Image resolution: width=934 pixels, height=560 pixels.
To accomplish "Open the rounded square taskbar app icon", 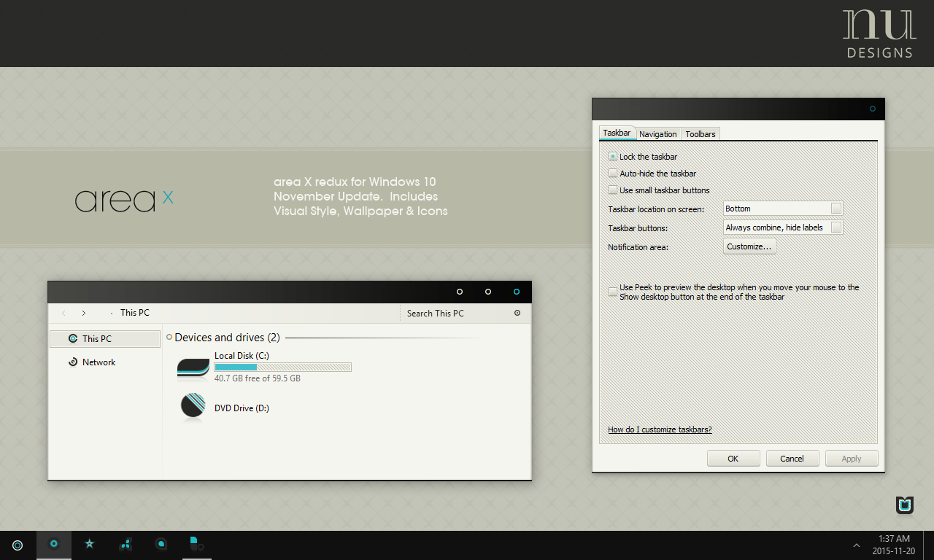I will (x=161, y=544).
